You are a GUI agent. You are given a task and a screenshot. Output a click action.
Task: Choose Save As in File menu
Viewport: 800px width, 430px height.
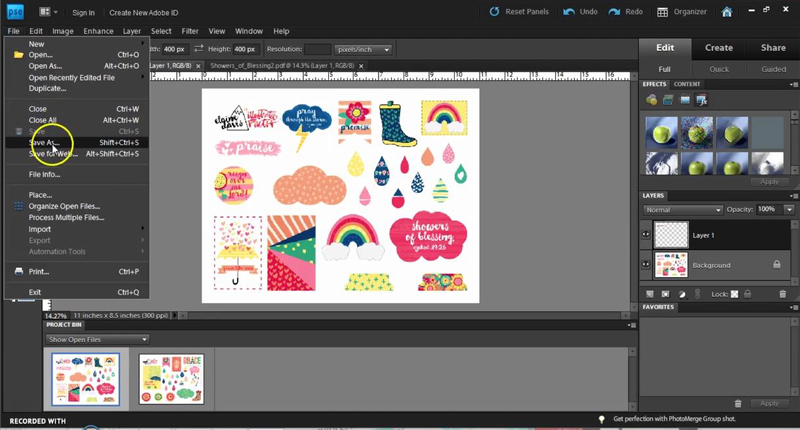pyautogui.click(x=77, y=142)
